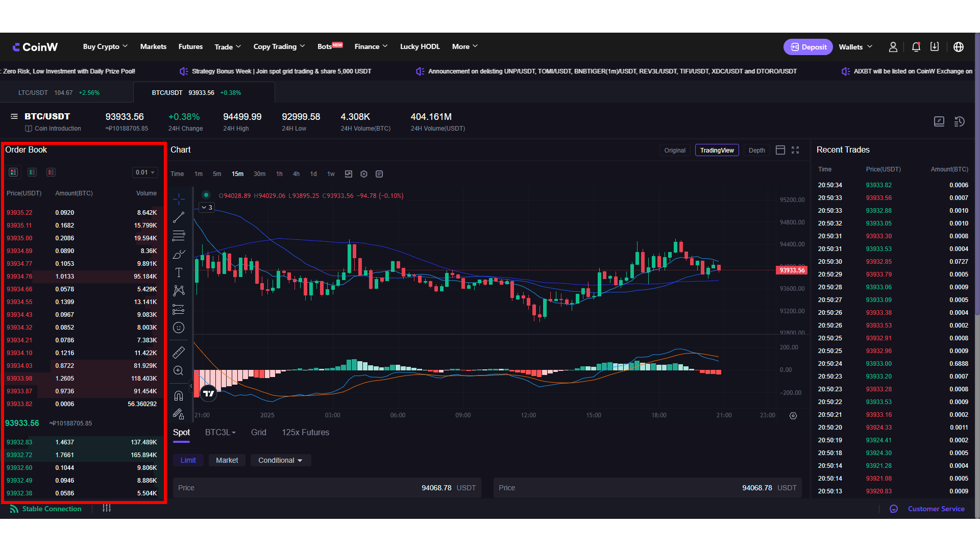Select the Limit order button
Image resolution: width=980 pixels, height=551 pixels.
click(x=188, y=460)
